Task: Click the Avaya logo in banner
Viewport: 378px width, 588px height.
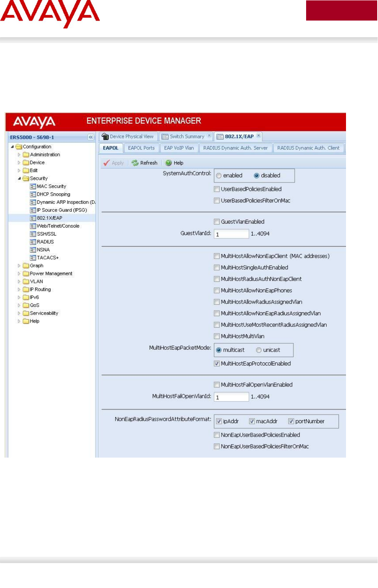Action: (34, 122)
